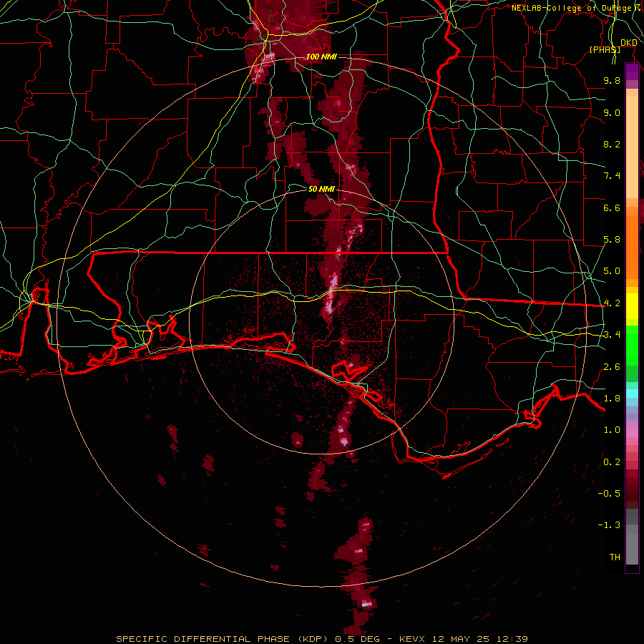Click the 0.2 scale value
Image resolution: width=644 pixels, height=644 pixels.
coord(612,462)
